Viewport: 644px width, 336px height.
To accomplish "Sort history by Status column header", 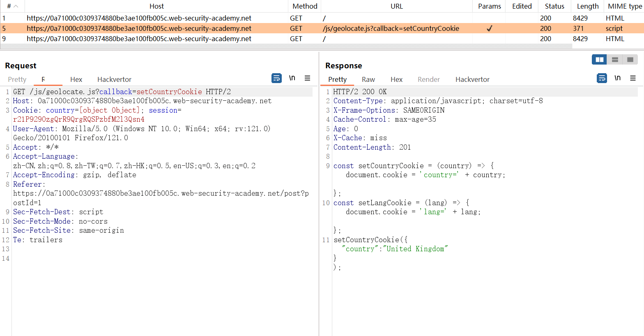I will tap(554, 6).
